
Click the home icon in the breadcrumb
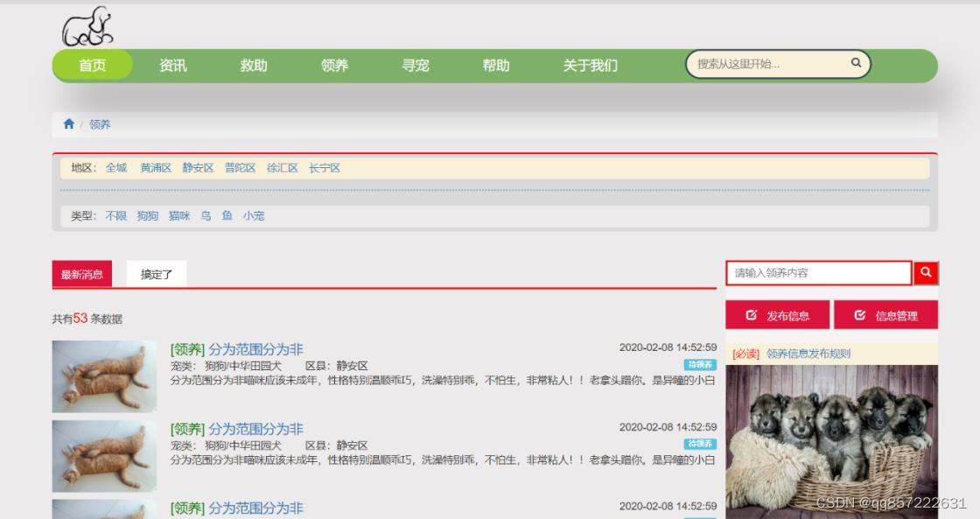(x=69, y=123)
